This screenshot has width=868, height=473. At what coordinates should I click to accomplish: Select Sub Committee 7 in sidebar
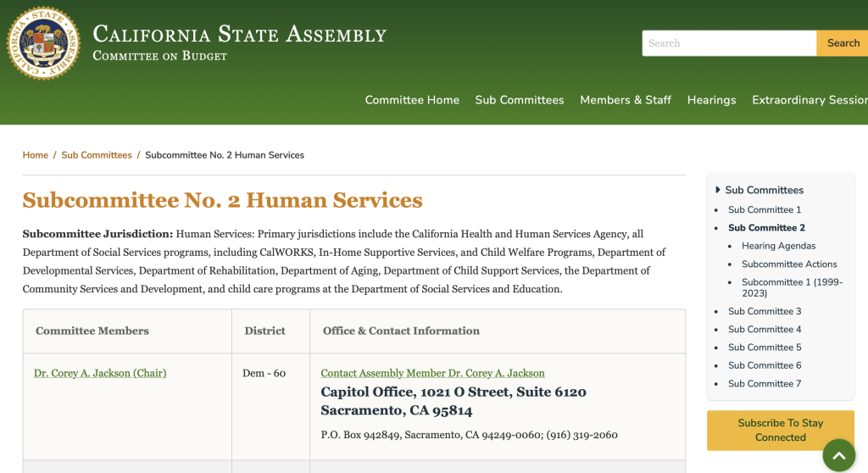(x=765, y=383)
